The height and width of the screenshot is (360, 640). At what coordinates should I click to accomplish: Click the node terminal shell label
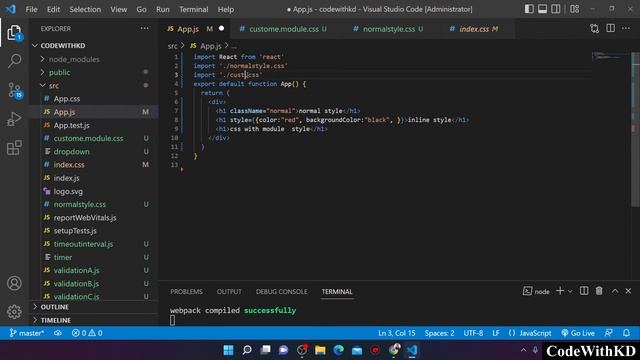click(536, 291)
